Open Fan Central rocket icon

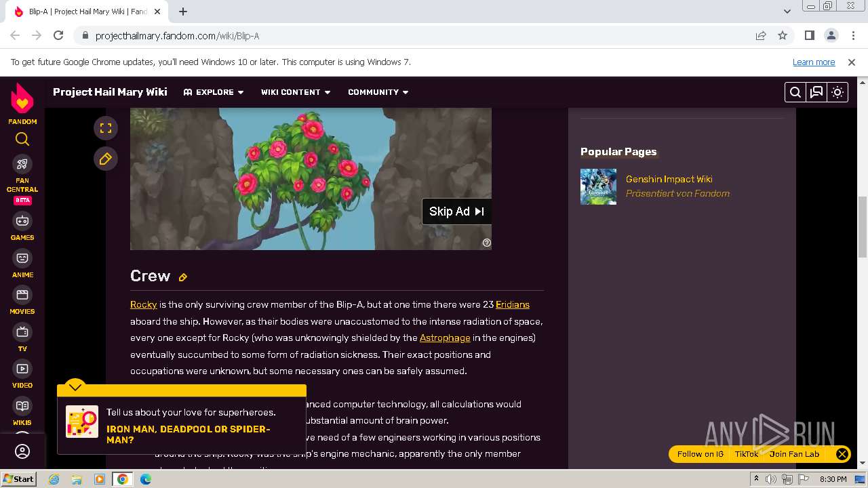[22, 164]
